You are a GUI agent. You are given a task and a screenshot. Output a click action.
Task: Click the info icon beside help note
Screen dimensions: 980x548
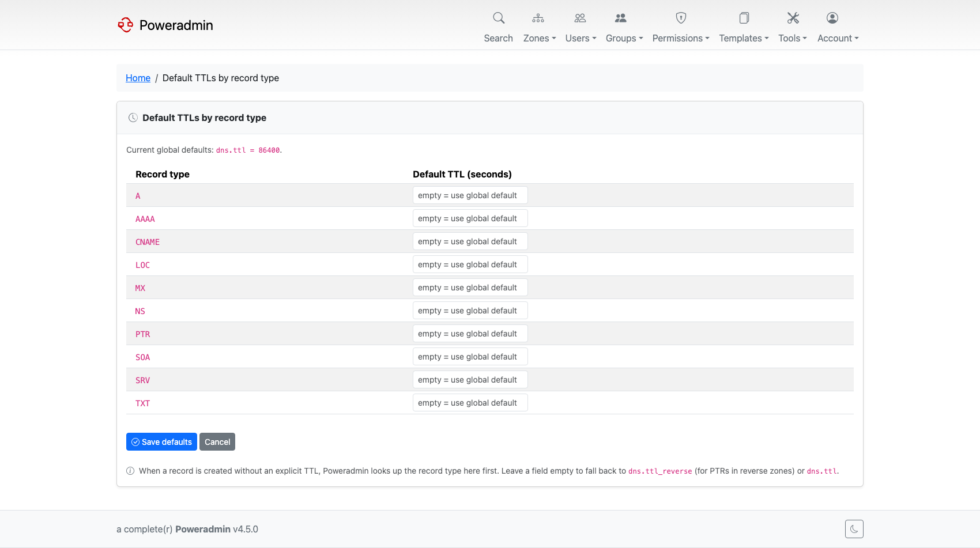point(130,471)
